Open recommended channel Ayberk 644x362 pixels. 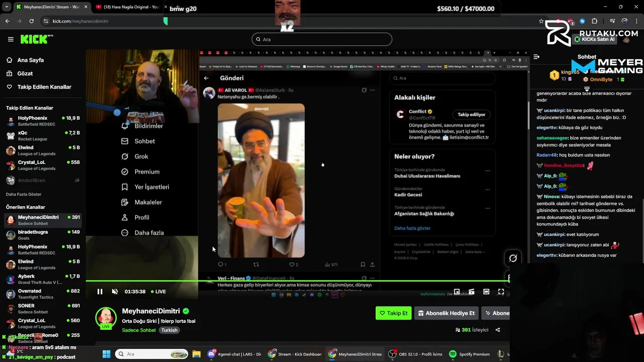coord(43,279)
